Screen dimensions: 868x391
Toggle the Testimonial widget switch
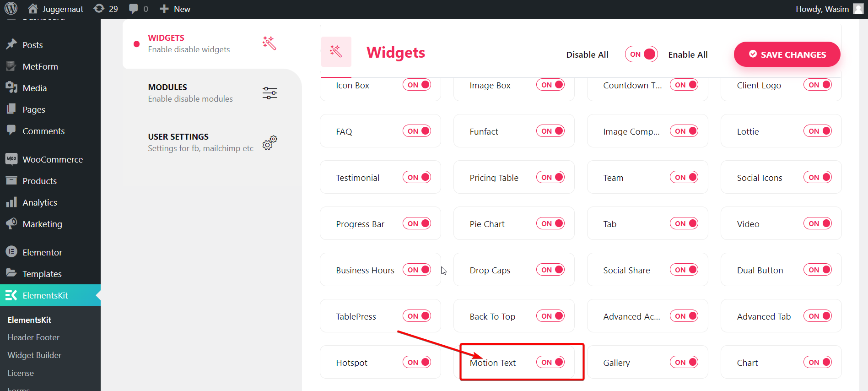click(417, 177)
